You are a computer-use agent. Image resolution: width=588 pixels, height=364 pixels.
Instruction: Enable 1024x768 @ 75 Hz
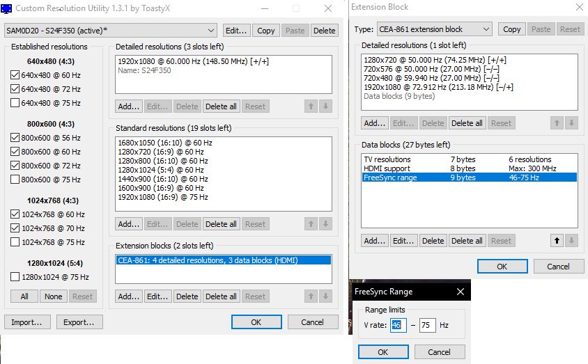pyautogui.click(x=15, y=242)
